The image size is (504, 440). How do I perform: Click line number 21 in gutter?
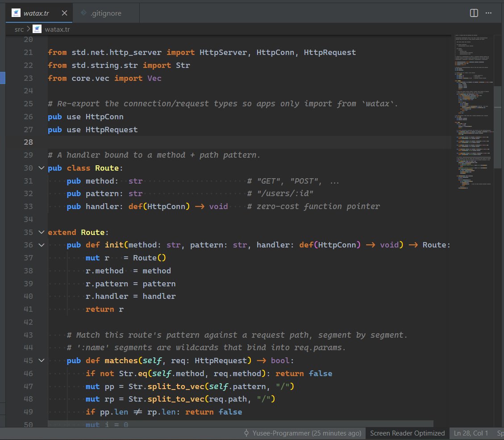pyautogui.click(x=28, y=52)
